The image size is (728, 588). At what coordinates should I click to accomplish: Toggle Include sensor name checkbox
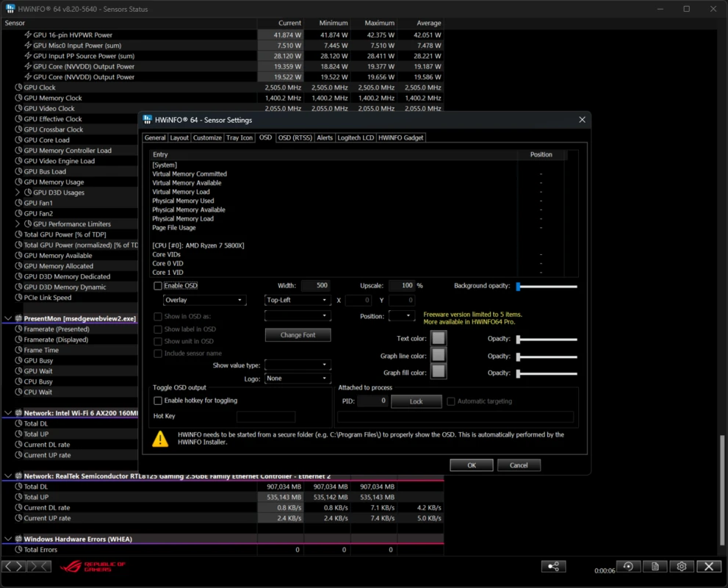coord(158,354)
